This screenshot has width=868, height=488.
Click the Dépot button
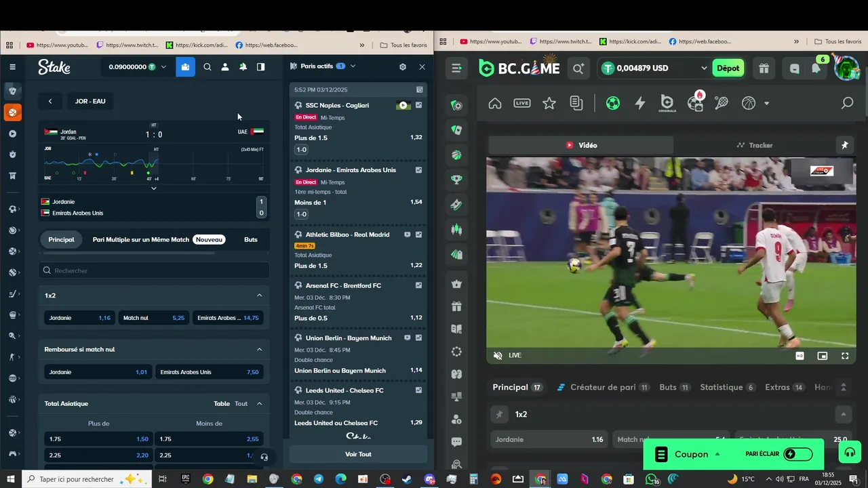coord(728,68)
